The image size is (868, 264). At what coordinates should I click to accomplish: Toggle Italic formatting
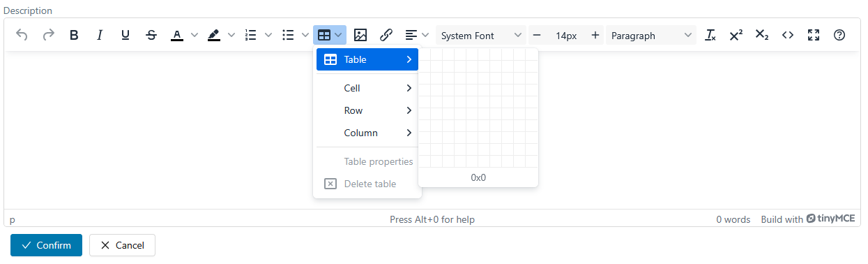tap(100, 35)
